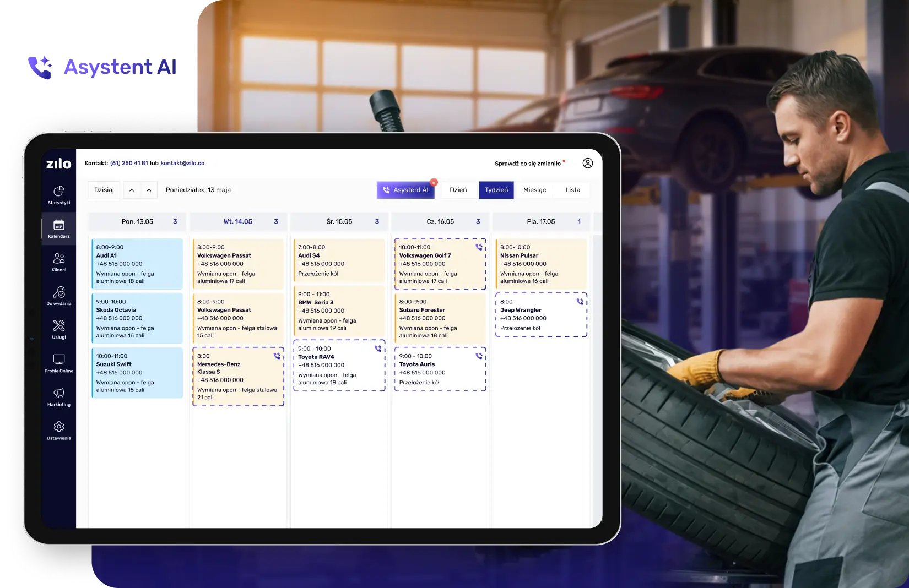909x588 pixels.
Task: Open Statystyki in the sidebar
Action: [x=59, y=195]
